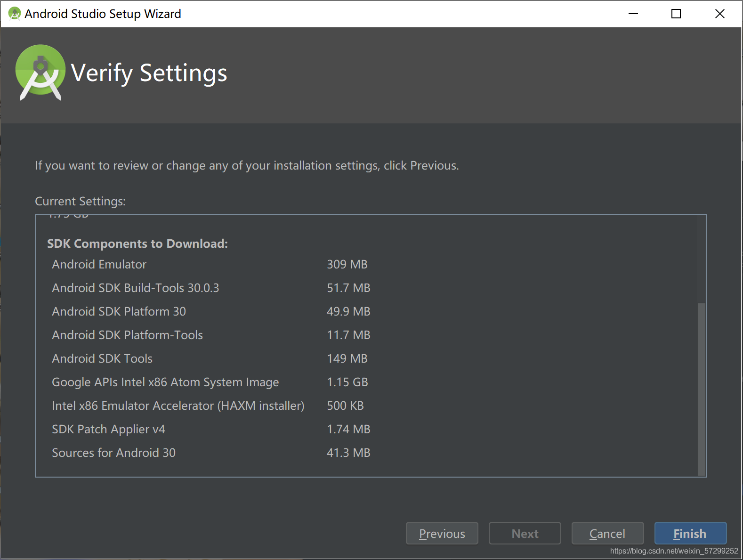Click the Finish button
Viewport: 743px width, 560px height.
690,533
